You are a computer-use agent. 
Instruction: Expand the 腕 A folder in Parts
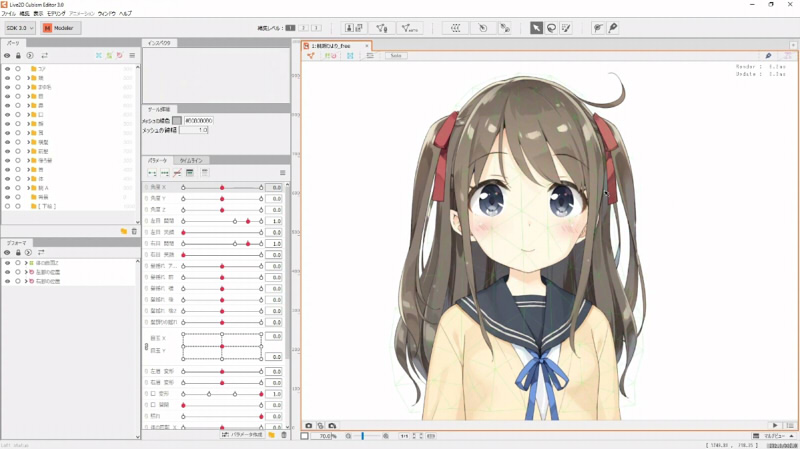click(x=29, y=188)
